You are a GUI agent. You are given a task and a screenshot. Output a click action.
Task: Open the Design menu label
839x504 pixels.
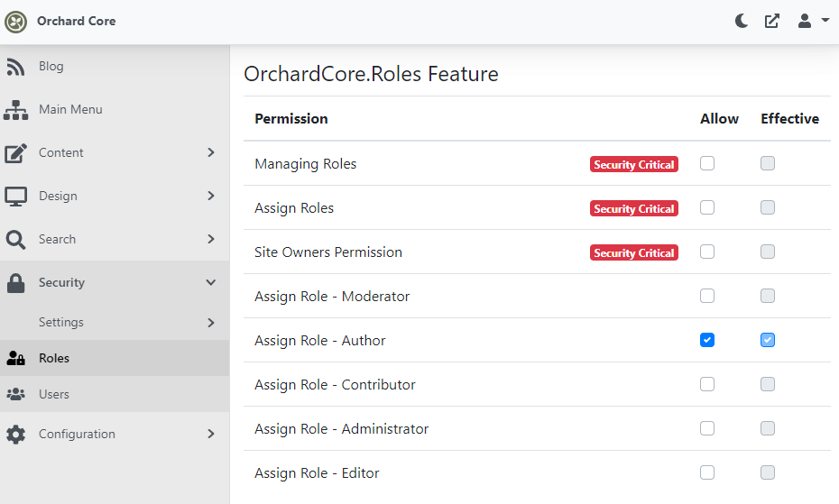[x=58, y=196]
